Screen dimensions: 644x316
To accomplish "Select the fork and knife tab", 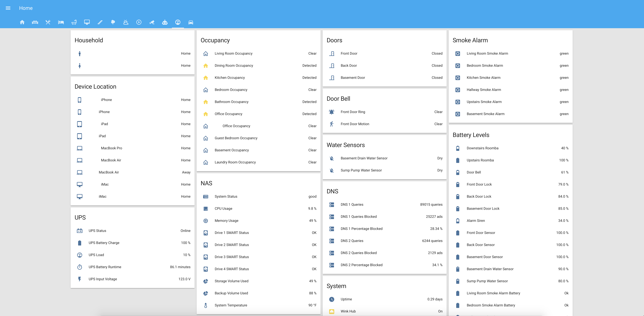I will [x=48, y=22].
